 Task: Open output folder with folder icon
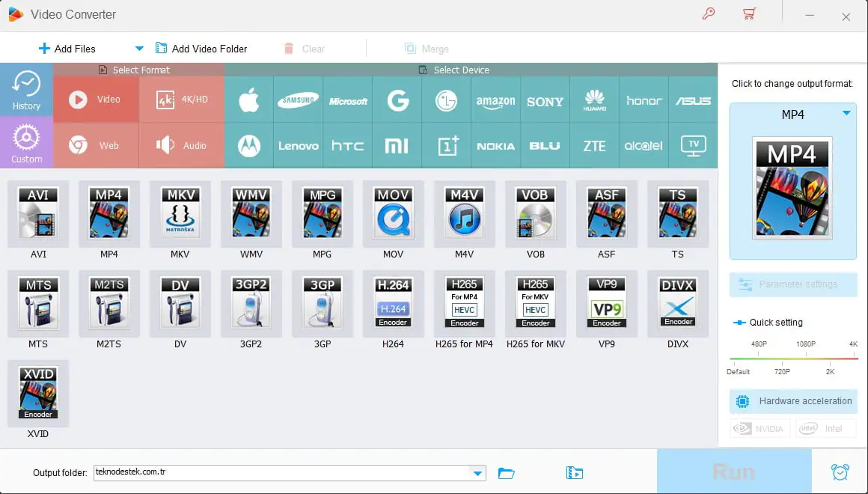[x=507, y=473]
